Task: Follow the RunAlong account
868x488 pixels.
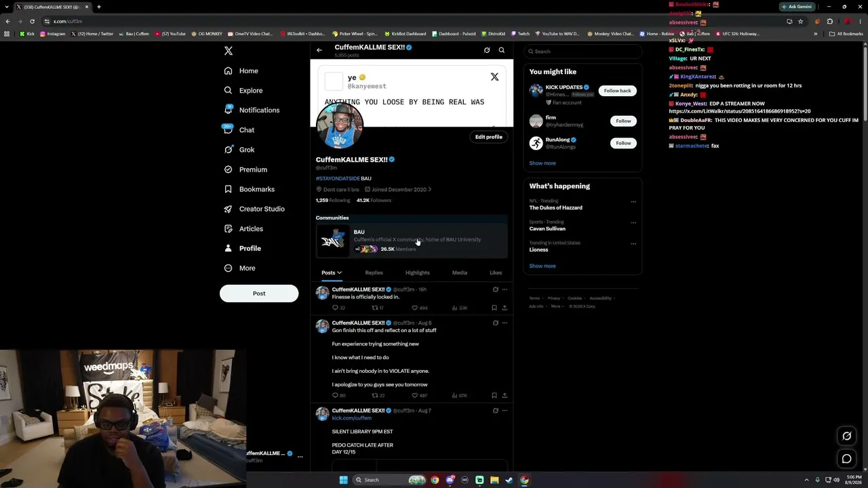Action: (623, 143)
